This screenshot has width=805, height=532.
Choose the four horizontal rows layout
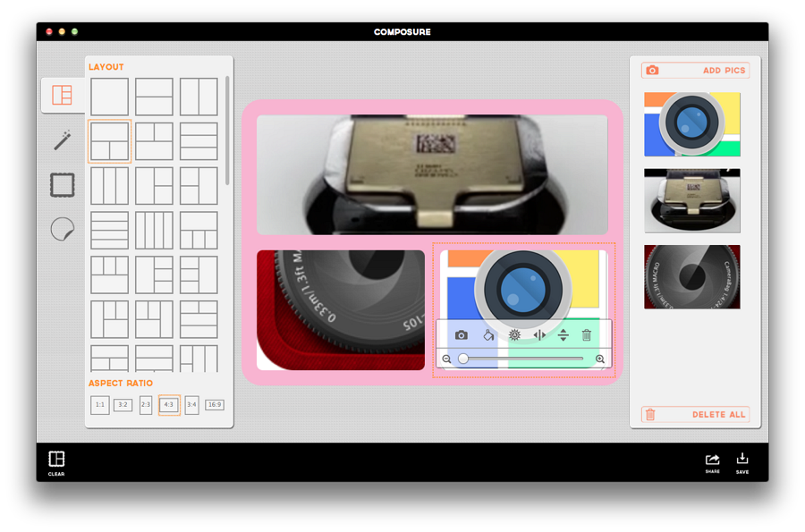pyautogui.click(x=109, y=231)
